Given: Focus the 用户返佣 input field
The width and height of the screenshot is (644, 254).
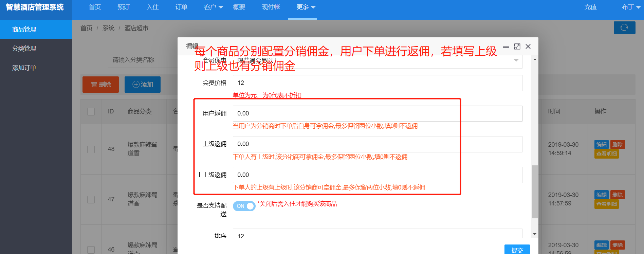Looking at the screenshot, I should pyautogui.click(x=378, y=113).
